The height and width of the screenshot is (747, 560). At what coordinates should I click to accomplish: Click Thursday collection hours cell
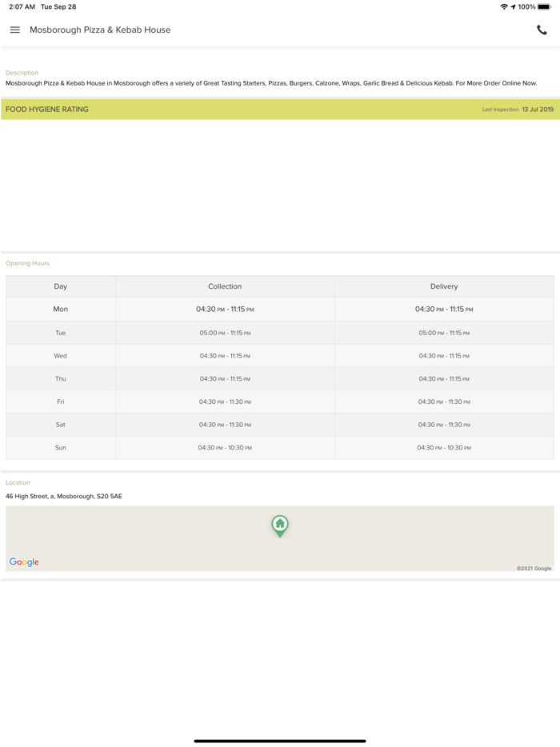[225, 379]
